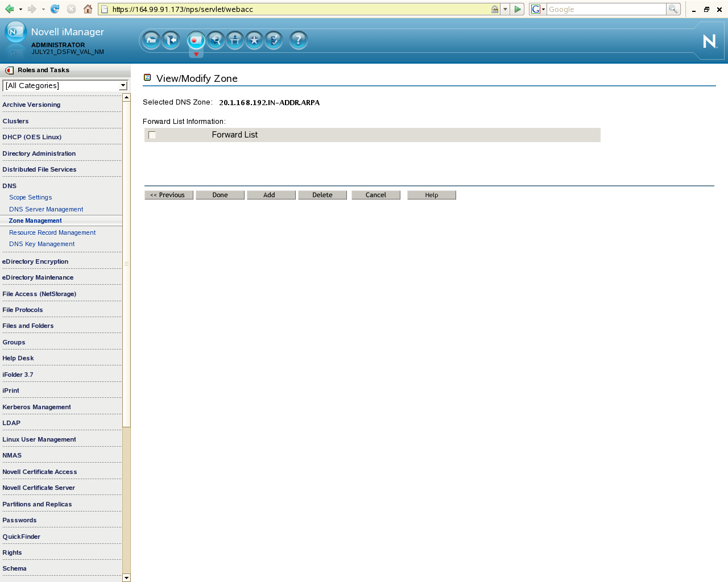This screenshot has width=728, height=582.
Task: Click the sidebar scroll up arrow
Action: (126, 97)
